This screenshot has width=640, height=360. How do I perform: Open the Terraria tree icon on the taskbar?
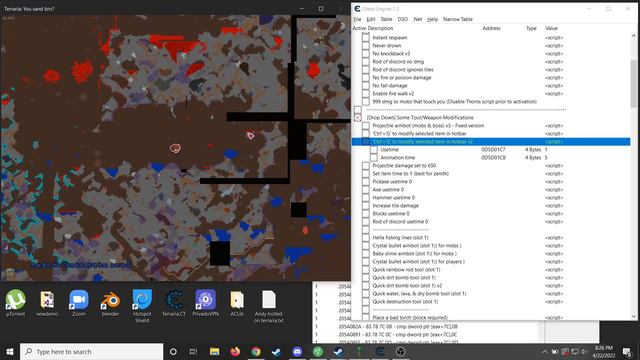pos(359,351)
